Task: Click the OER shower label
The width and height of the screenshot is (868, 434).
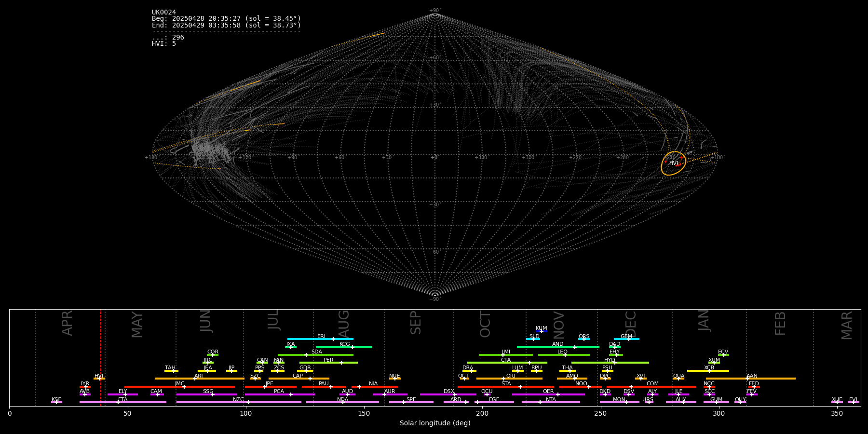Action: pyautogui.click(x=548, y=392)
